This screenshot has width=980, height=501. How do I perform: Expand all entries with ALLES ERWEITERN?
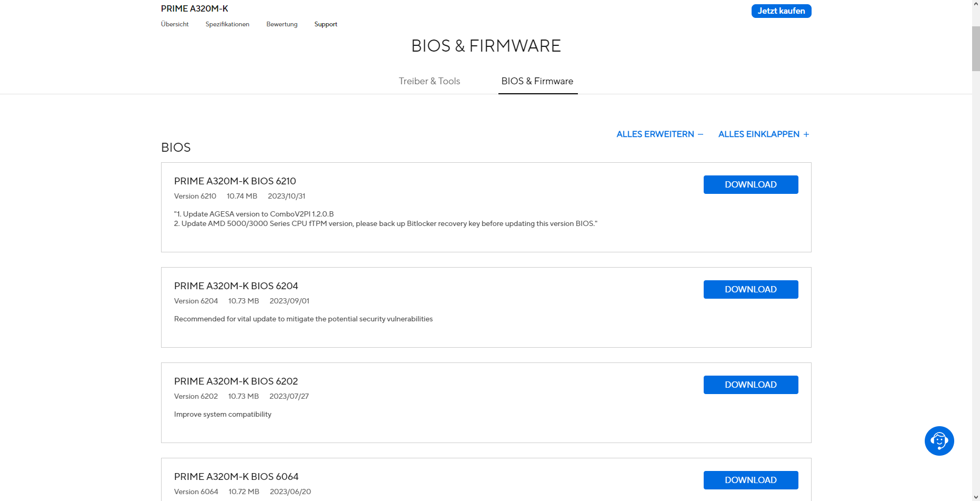click(x=660, y=134)
